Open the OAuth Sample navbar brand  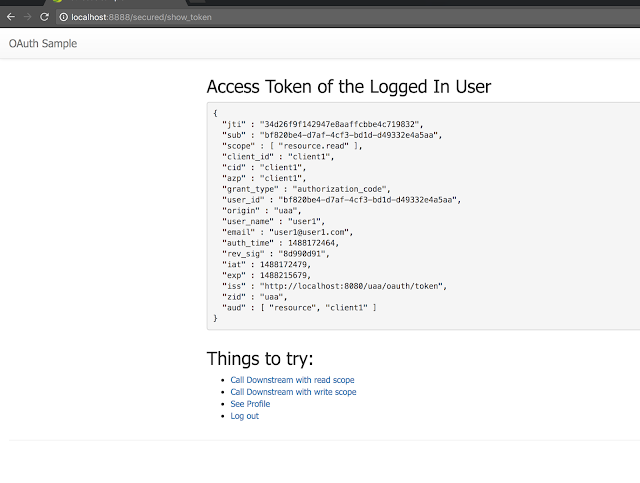tap(43, 43)
